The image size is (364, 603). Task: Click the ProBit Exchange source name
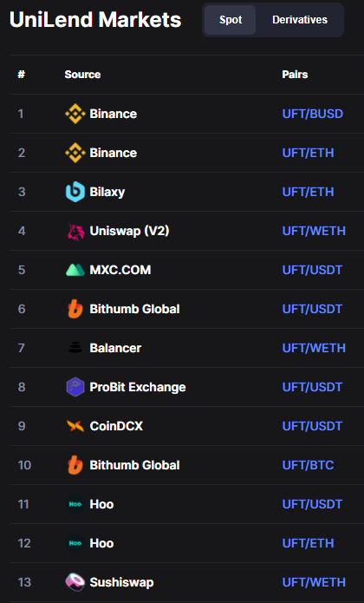point(138,387)
